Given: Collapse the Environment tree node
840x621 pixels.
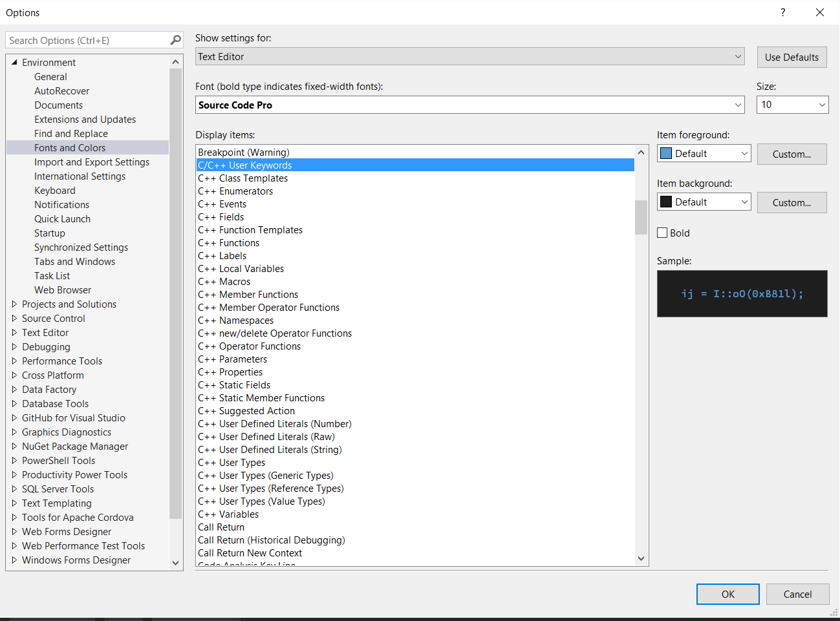Looking at the screenshot, I should pyautogui.click(x=14, y=62).
